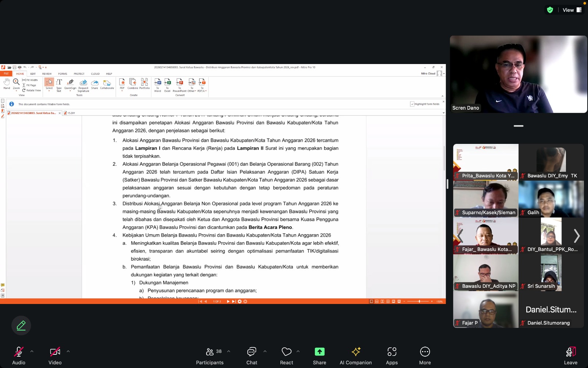Image resolution: width=588 pixels, height=368 pixels.
Task: Click the print icon in quick access bar
Action: [19, 67]
